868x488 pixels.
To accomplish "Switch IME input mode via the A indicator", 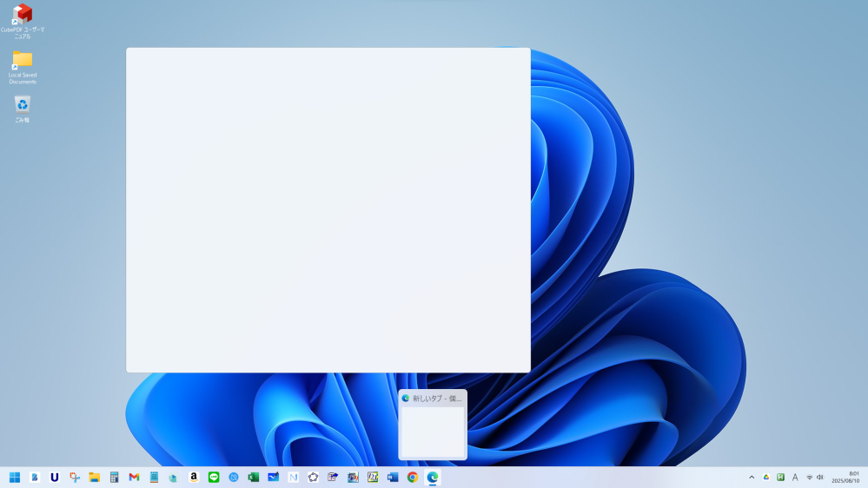I will click(x=795, y=477).
